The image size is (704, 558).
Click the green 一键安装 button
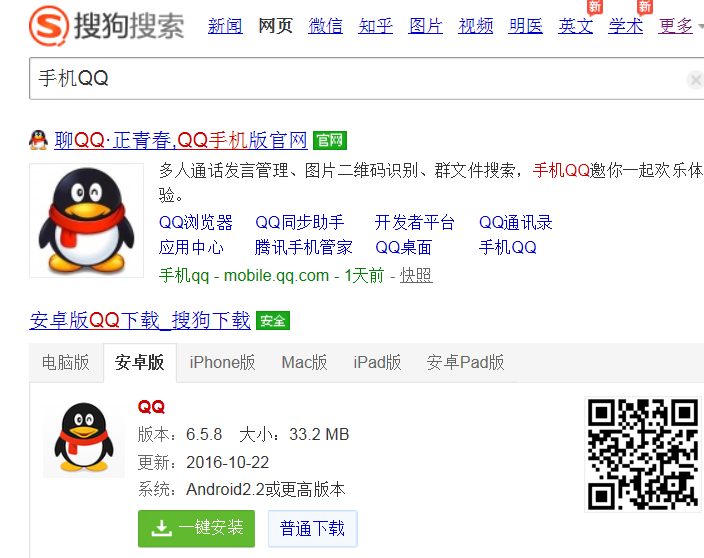[x=196, y=528]
